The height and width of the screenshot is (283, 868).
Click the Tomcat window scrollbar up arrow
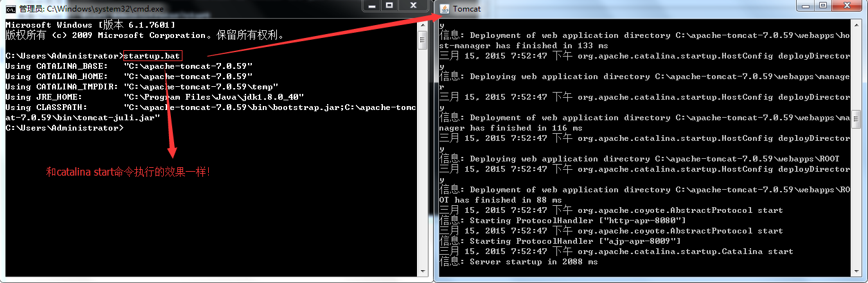tap(856, 25)
